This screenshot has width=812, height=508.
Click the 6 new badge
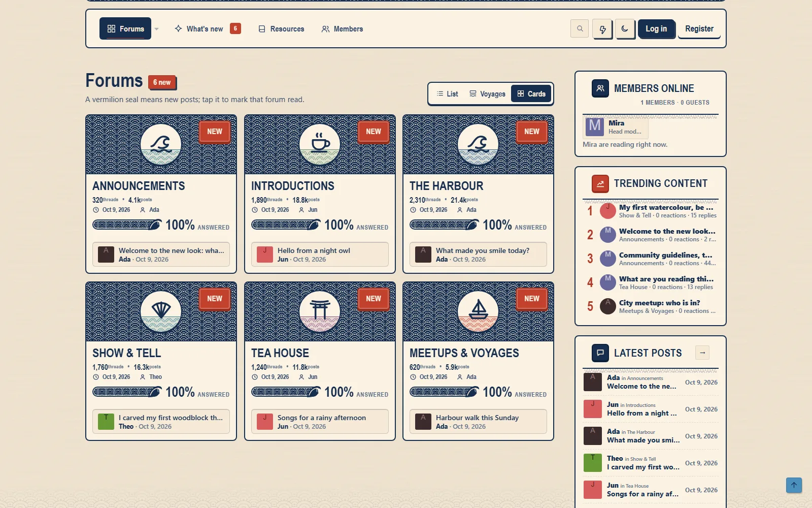(162, 82)
